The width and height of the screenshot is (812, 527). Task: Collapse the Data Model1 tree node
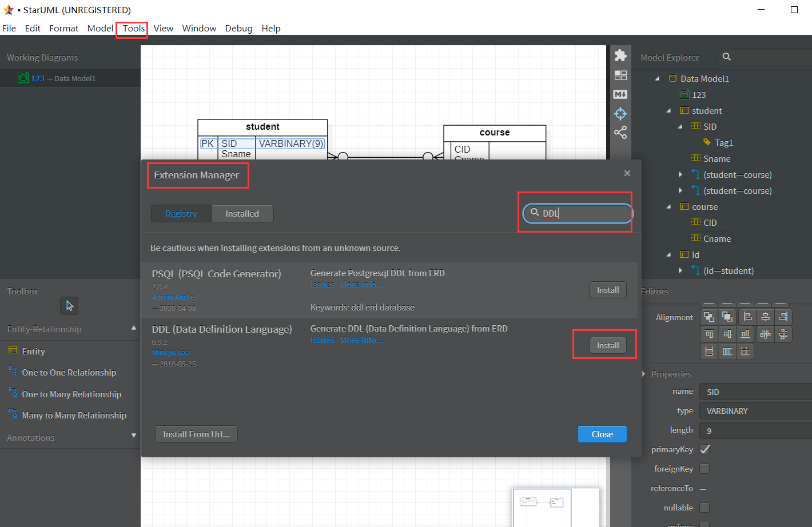point(657,79)
